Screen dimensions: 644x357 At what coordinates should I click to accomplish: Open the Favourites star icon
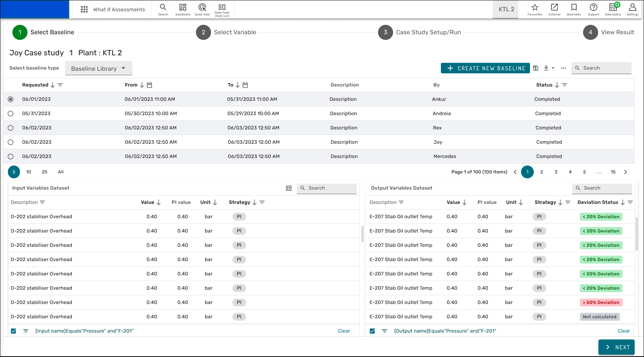(x=535, y=8)
